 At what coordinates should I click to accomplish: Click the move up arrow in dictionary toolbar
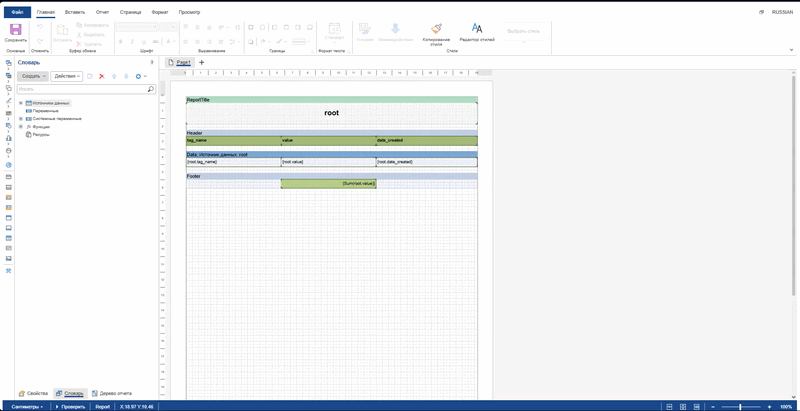(x=114, y=76)
